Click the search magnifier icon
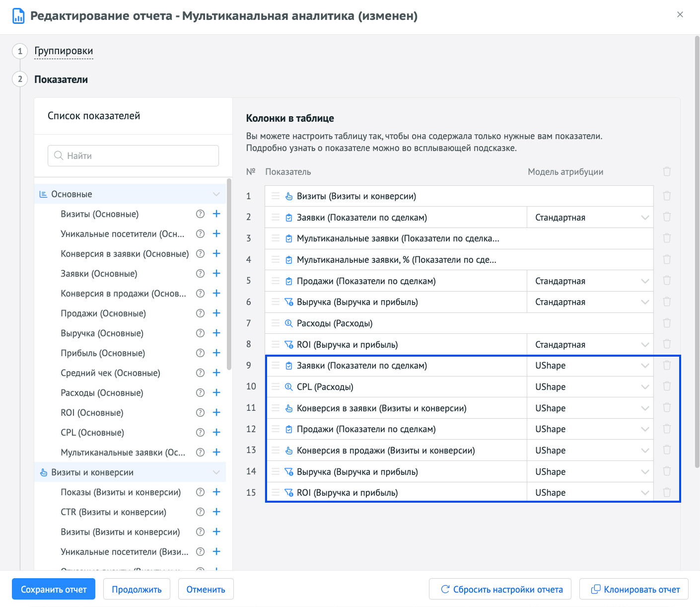 coord(59,155)
